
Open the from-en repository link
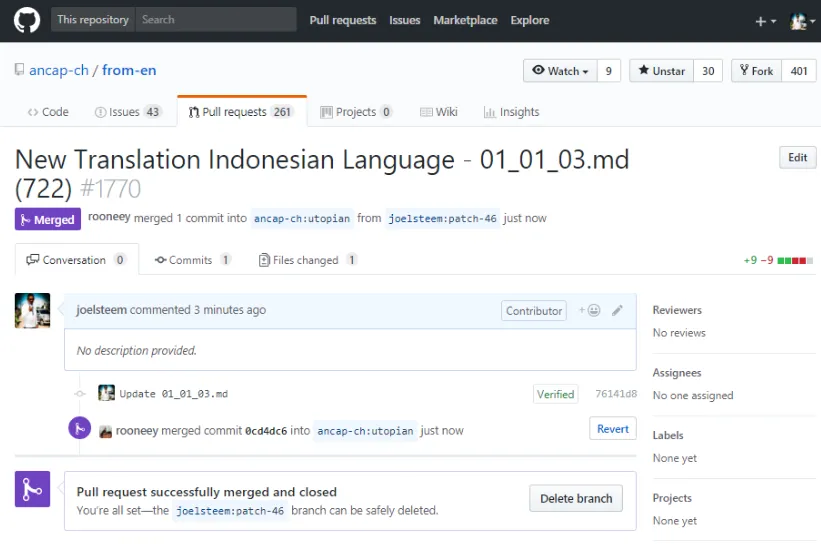(x=129, y=70)
